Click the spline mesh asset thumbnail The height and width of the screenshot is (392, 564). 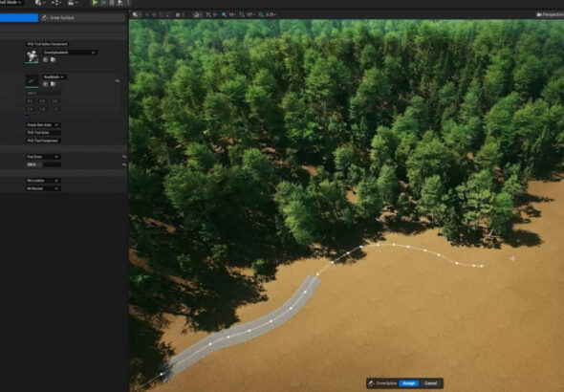click(x=32, y=56)
